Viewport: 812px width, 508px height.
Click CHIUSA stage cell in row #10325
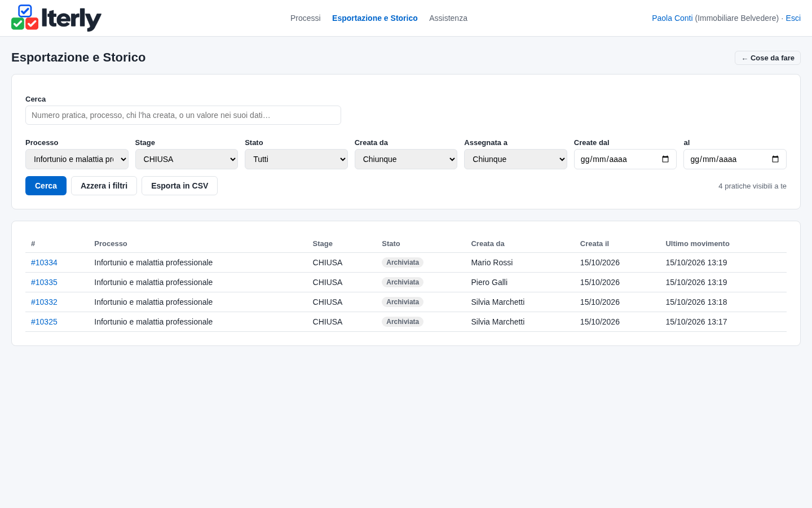(x=328, y=322)
